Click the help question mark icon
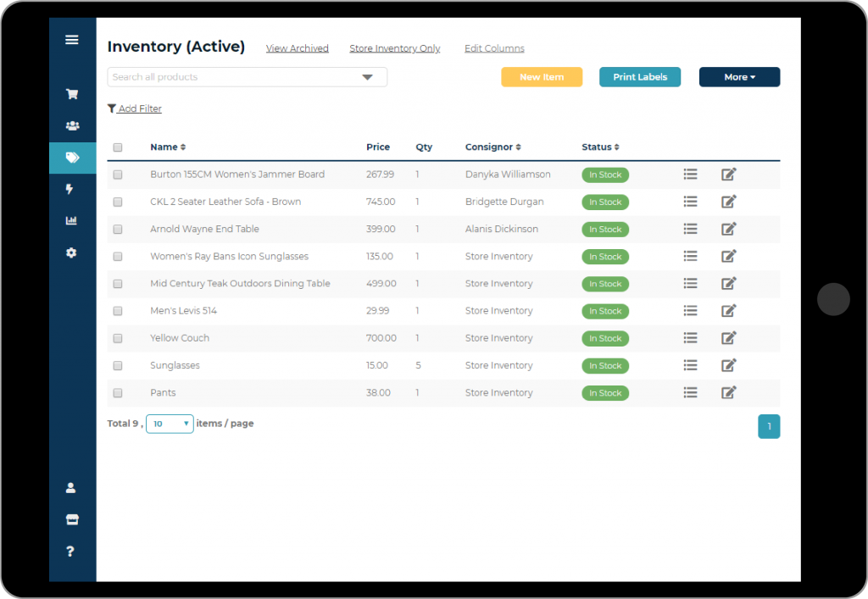The image size is (868, 599). [70, 551]
